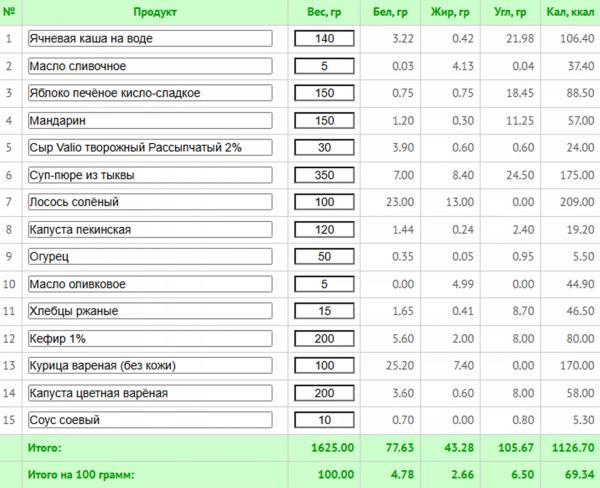The image size is (600, 488).
Task: Focus the 'Лосось солёный' product field
Action: [x=150, y=202]
